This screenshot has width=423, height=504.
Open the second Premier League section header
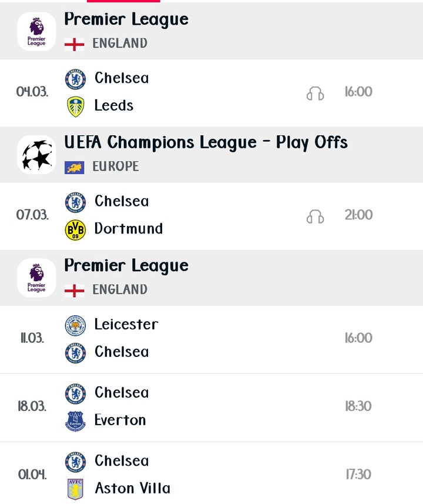click(x=211, y=278)
